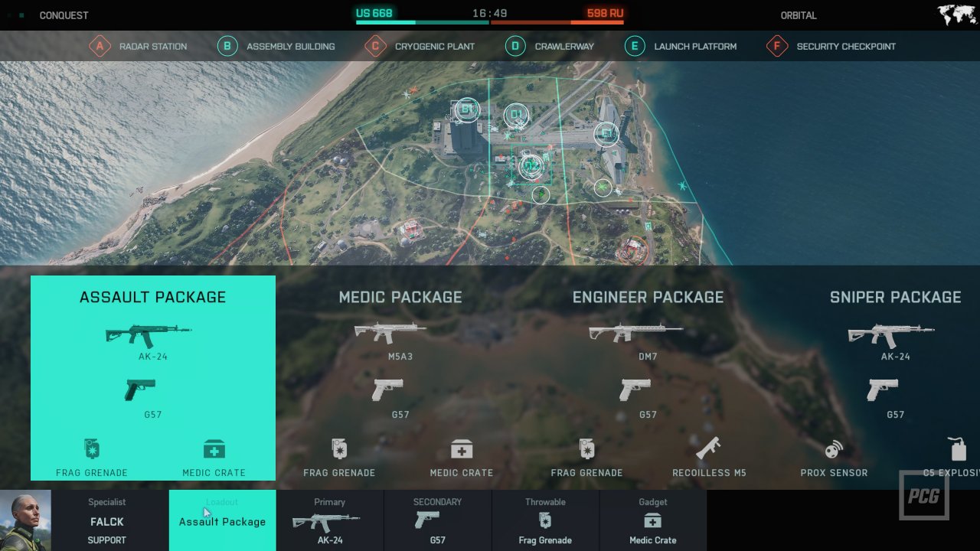Open the Primary AK-24 slot
Screen dimensions: 980x551
329,520
